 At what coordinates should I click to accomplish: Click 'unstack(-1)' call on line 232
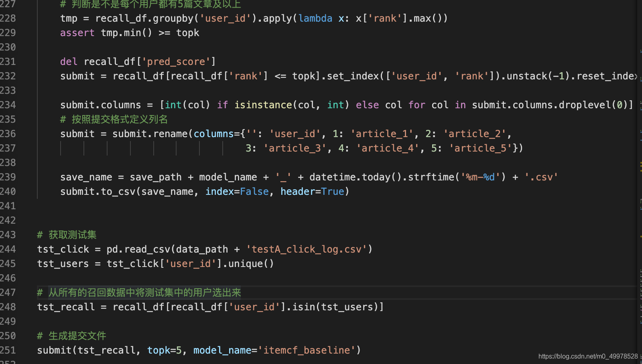click(x=538, y=76)
